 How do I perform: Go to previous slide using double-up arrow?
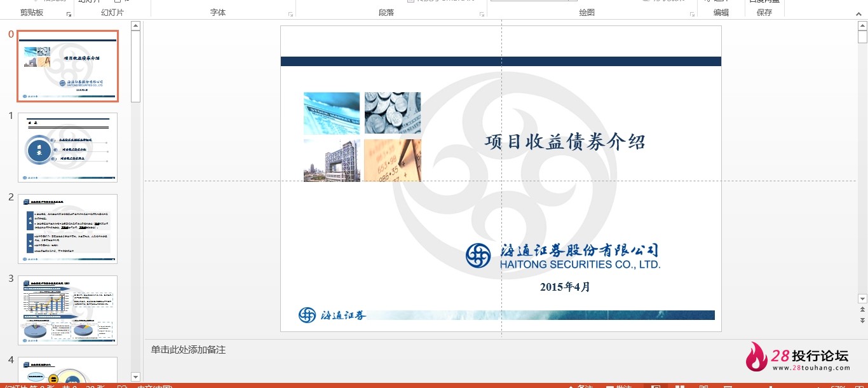click(862, 310)
